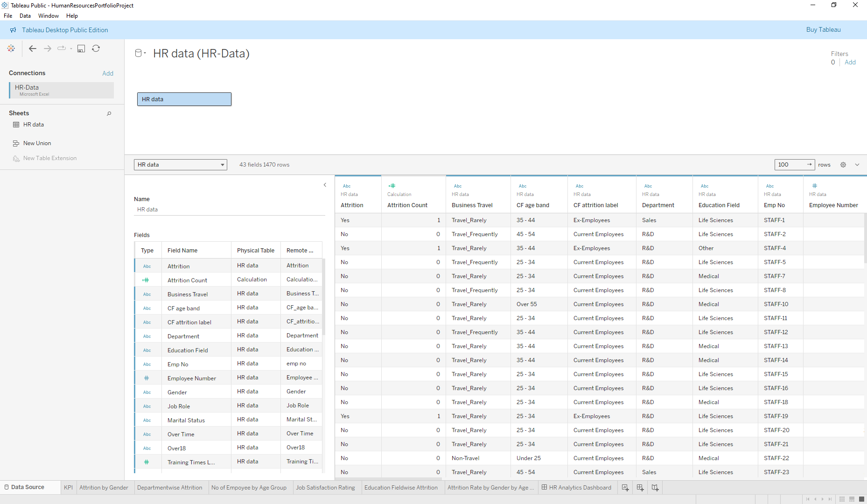
Task: Show filmstrip view
Action: pyautogui.click(x=852, y=499)
